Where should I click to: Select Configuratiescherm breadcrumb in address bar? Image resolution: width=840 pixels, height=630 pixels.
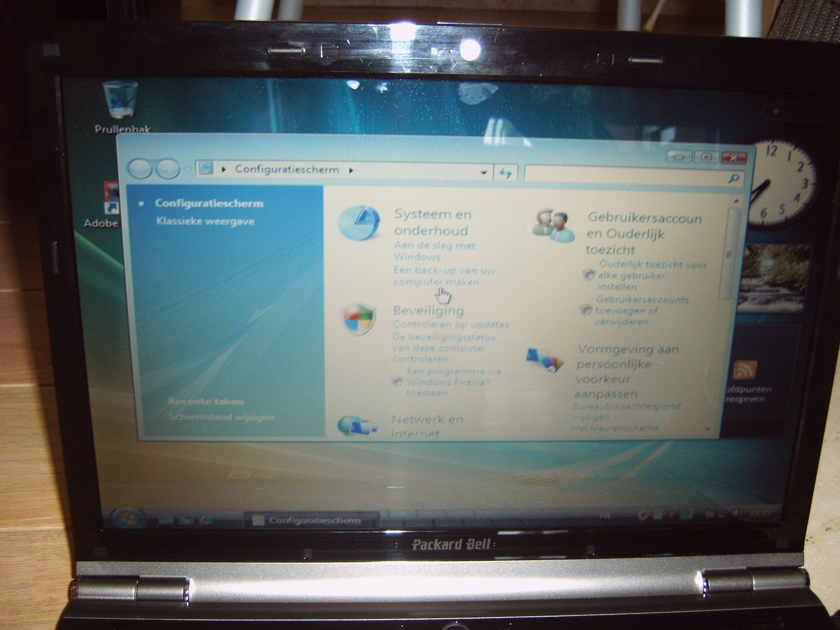pyautogui.click(x=287, y=169)
